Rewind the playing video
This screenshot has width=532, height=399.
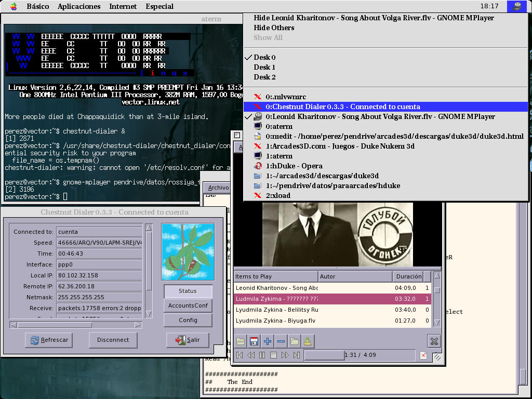pyautogui.click(x=251, y=355)
